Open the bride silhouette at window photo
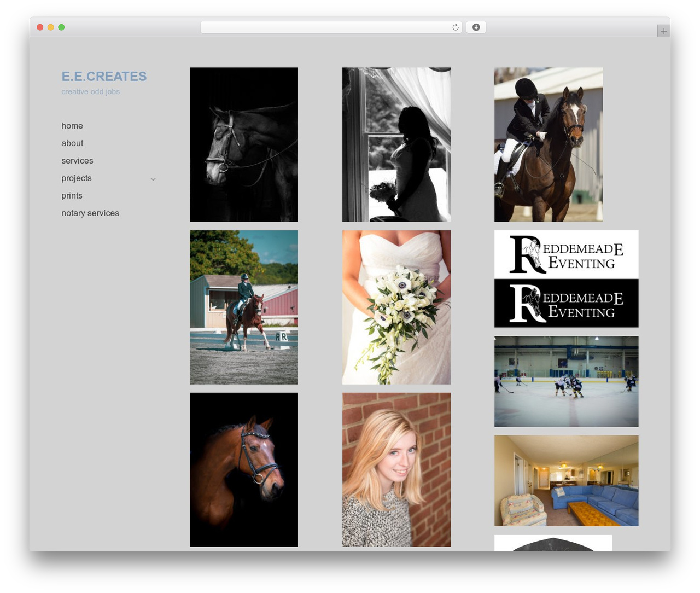 tap(396, 144)
